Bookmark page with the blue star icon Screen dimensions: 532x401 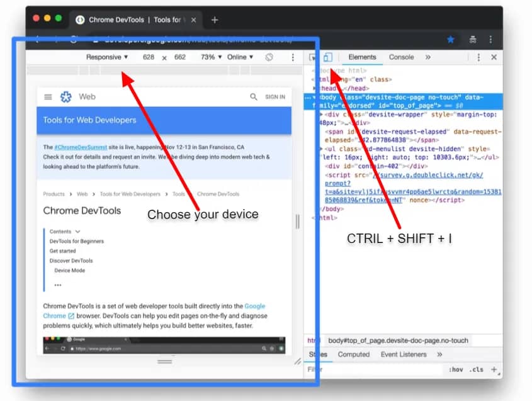coord(451,40)
